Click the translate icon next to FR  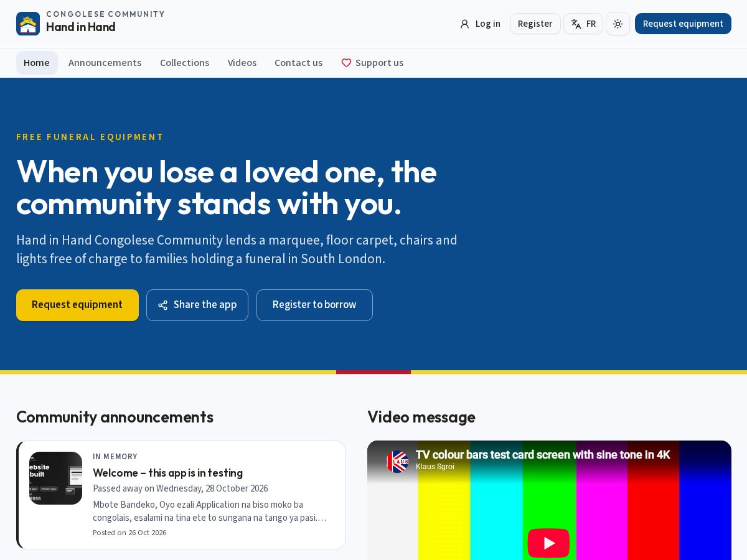576,24
